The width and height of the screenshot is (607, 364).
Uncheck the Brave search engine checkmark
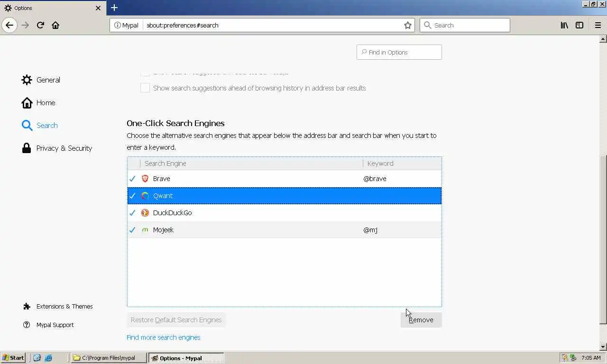[132, 179]
